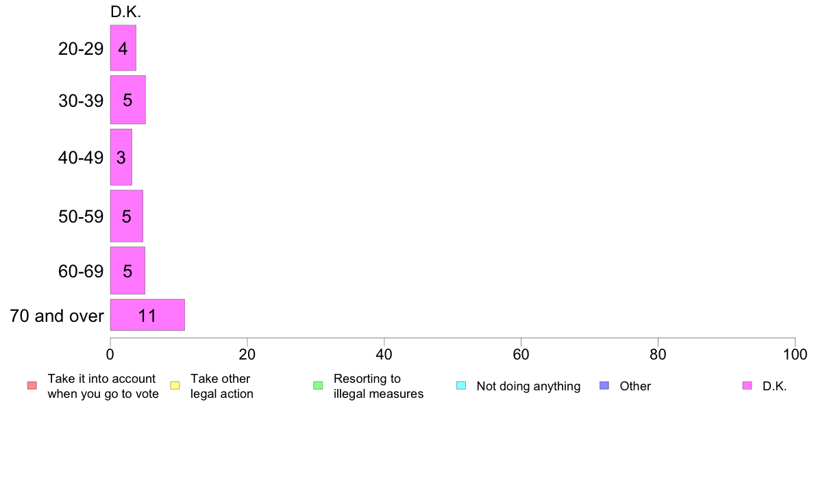This screenshot has height=504, width=814.
Task: Click the pink D.K. legend swatch
Action: [747, 386]
